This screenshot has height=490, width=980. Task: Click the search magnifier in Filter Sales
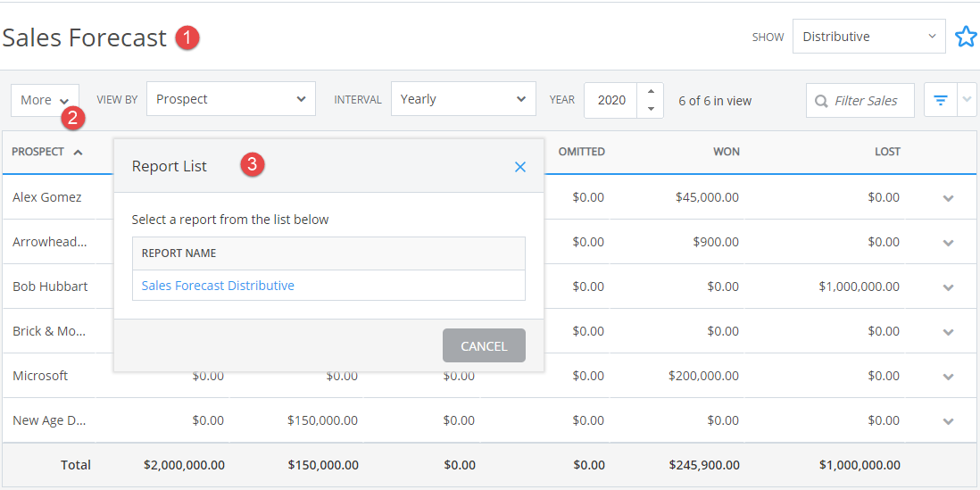(820, 101)
